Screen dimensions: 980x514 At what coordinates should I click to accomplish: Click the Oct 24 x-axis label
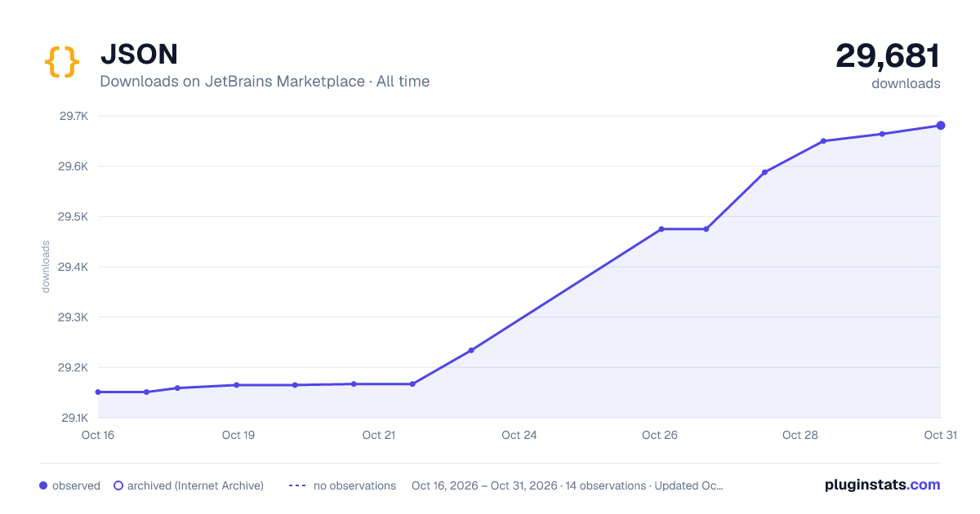pyautogui.click(x=519, y=435)
